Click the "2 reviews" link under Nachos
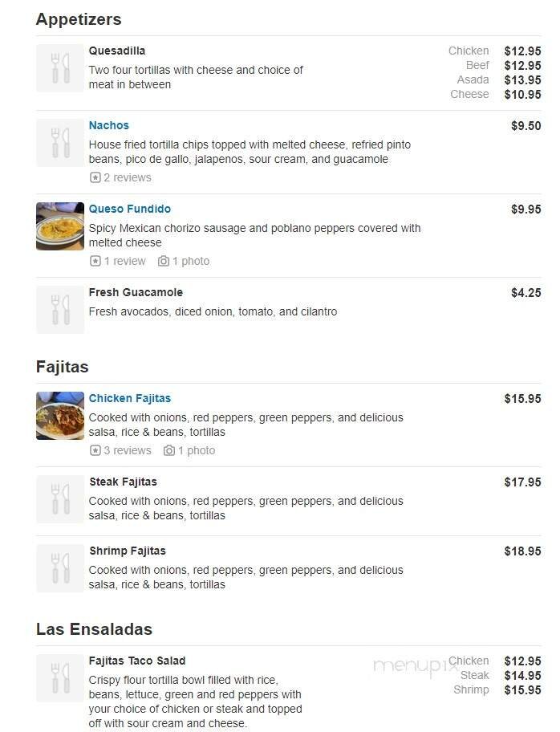The image size is (560, 732). [x=125, y=177]
